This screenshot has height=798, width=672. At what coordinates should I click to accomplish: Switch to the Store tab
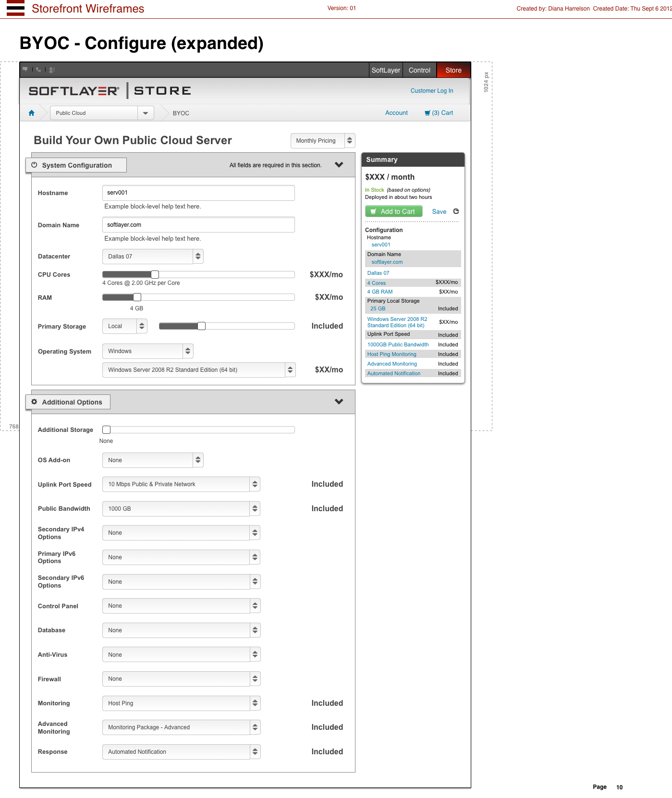pyautogui.click(x=453, y=70)
